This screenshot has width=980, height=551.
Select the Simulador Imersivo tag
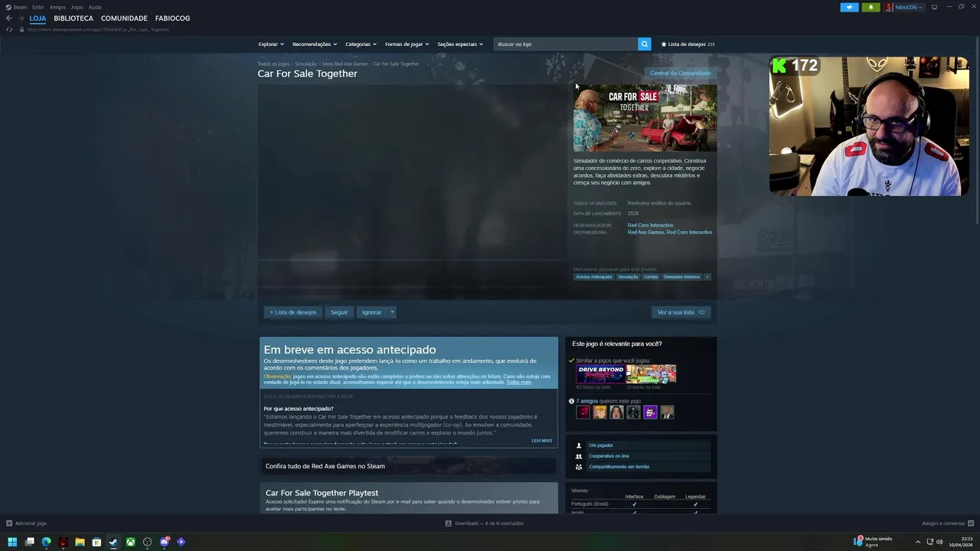click(x=681, y=277)
